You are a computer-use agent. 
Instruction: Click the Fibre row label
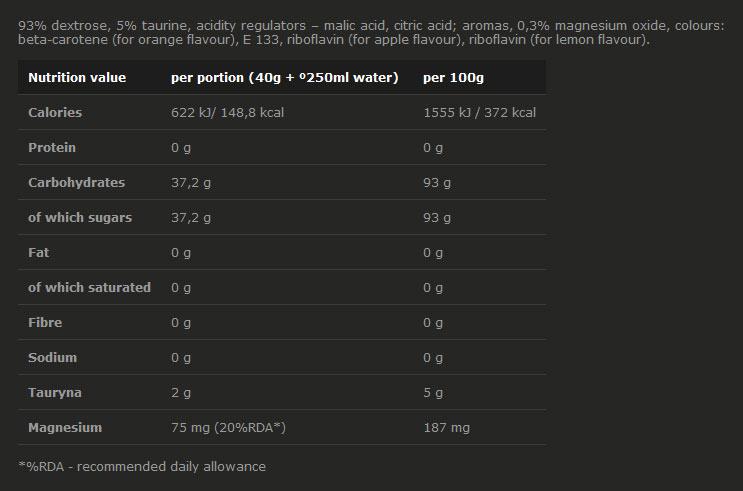pyautogui.click(x=45, y=322)
